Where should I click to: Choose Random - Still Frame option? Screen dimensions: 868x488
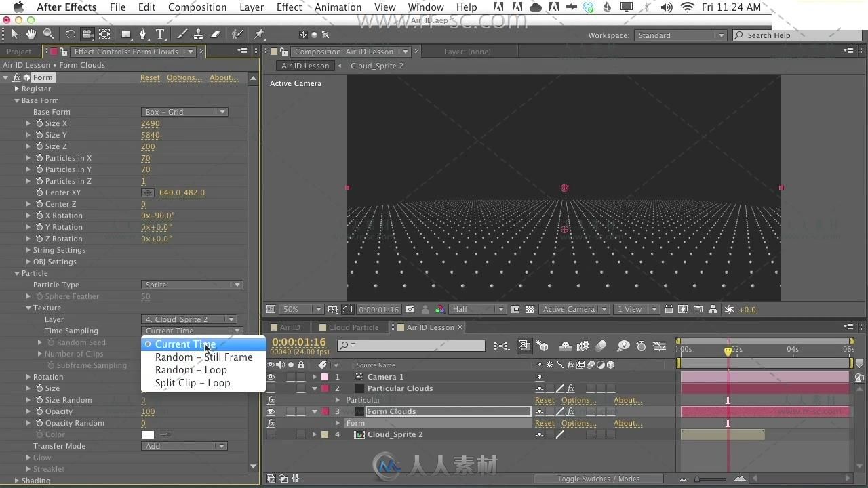click(x=203, y=357)
